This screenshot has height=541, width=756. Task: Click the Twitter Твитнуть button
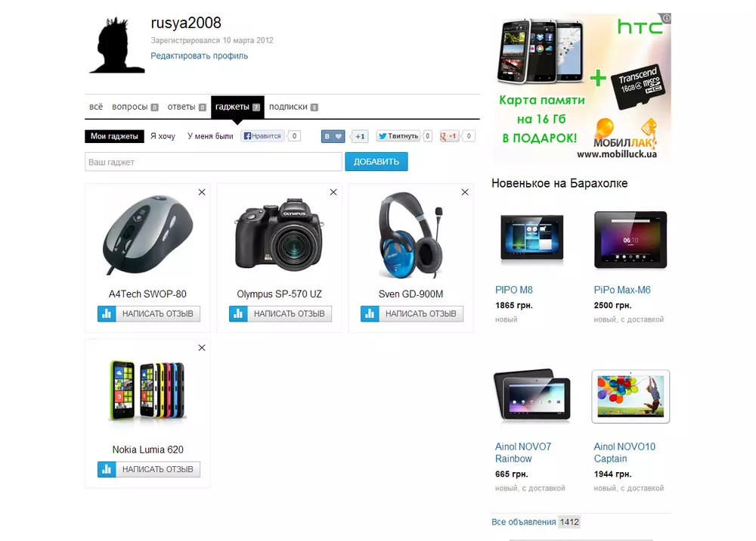[x=398, y=136]
